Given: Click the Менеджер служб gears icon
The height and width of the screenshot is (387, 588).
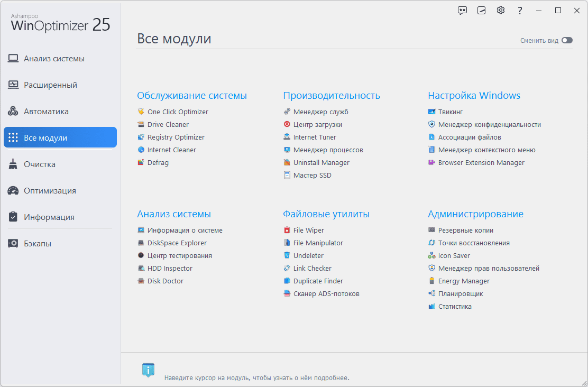Looking at the screenshot, I should pyautogui.click(x=287, y=112).
